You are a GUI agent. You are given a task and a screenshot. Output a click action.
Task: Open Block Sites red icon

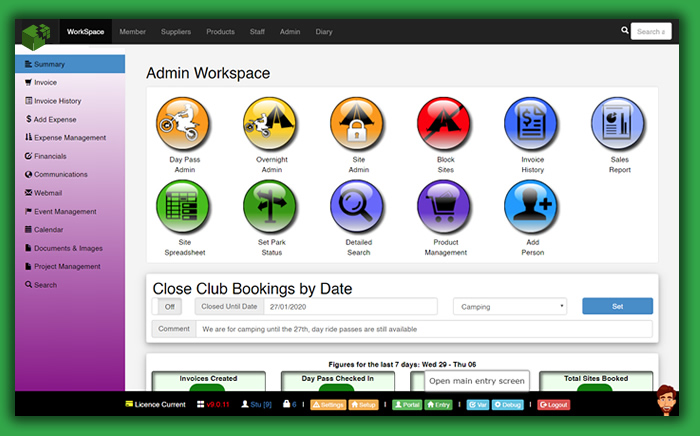point(444,124)
